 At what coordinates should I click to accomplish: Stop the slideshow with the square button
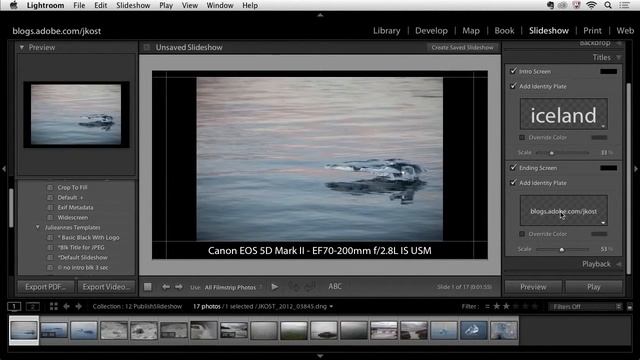point(148,287)
